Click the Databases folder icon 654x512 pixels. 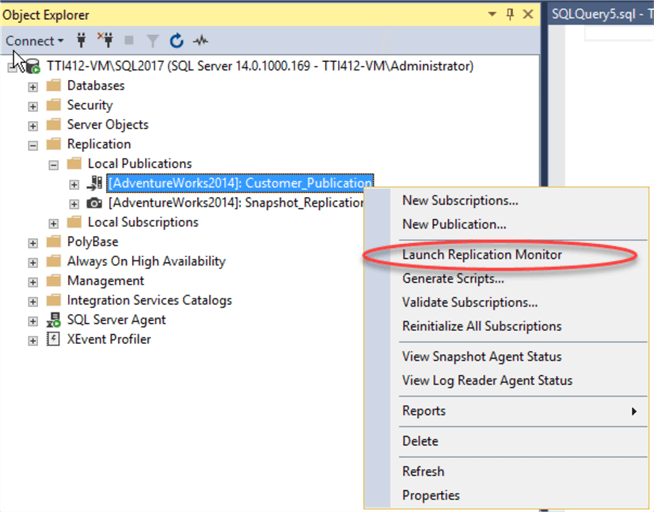click(x=53, y=85)
